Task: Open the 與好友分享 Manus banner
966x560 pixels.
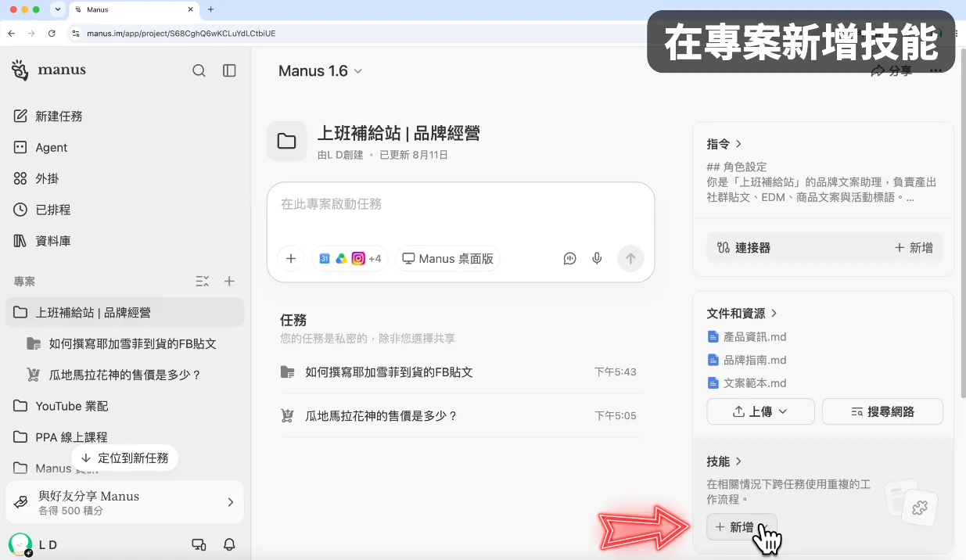Action: coord(125,502)
